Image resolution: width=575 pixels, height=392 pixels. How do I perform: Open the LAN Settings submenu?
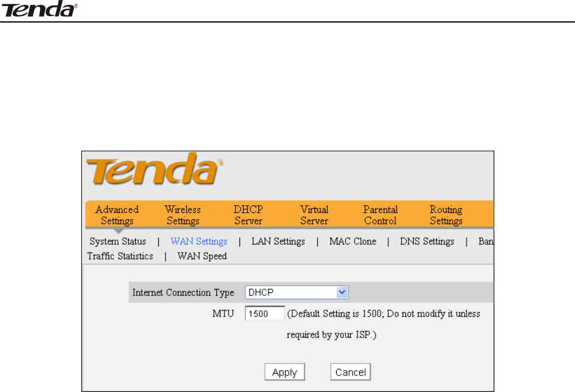point(278,241)
